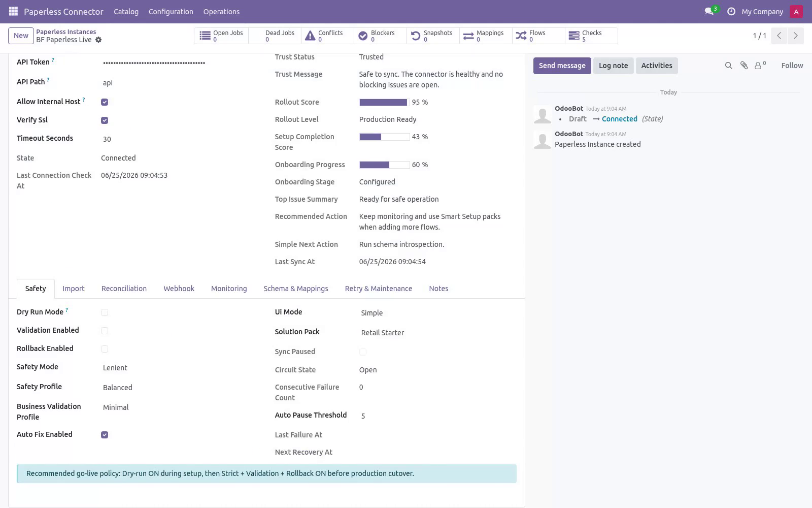Search messages in chatter
The height and width of the screenshot is (508, 812).
click(x=728, y=66)
